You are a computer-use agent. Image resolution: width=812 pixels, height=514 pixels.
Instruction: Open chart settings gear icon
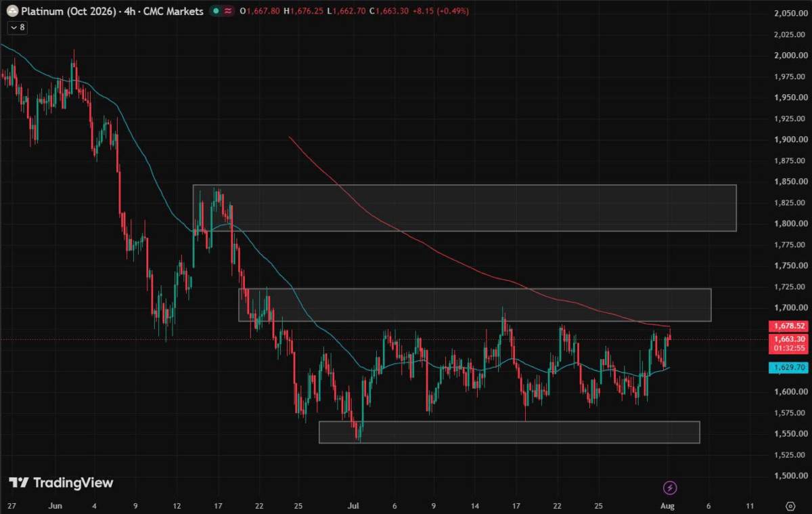coord(790,506)
